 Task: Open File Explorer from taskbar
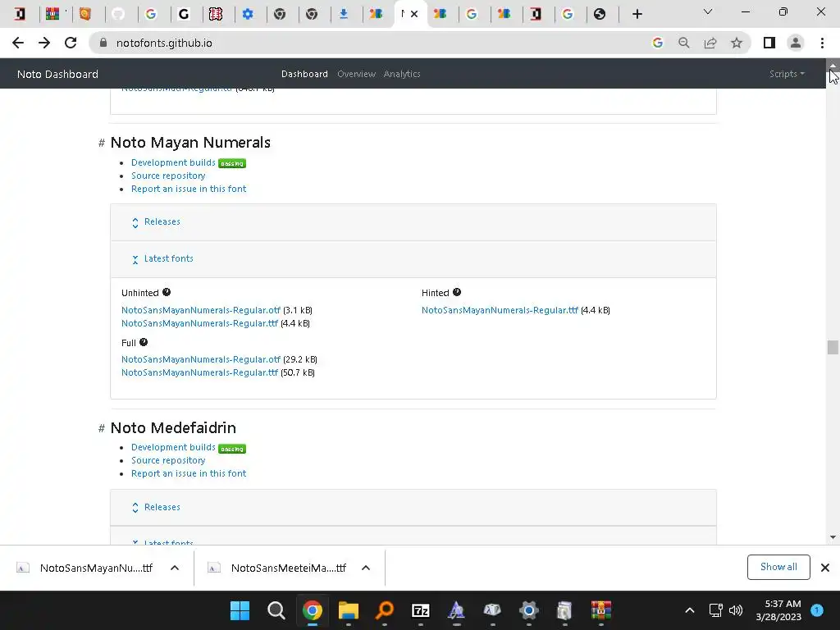(348, 610)
